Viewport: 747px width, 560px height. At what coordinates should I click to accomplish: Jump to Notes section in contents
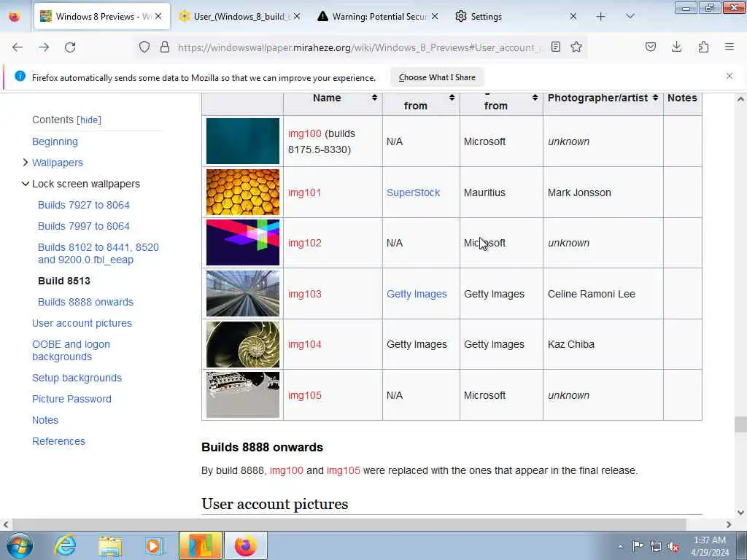[45, 420]
